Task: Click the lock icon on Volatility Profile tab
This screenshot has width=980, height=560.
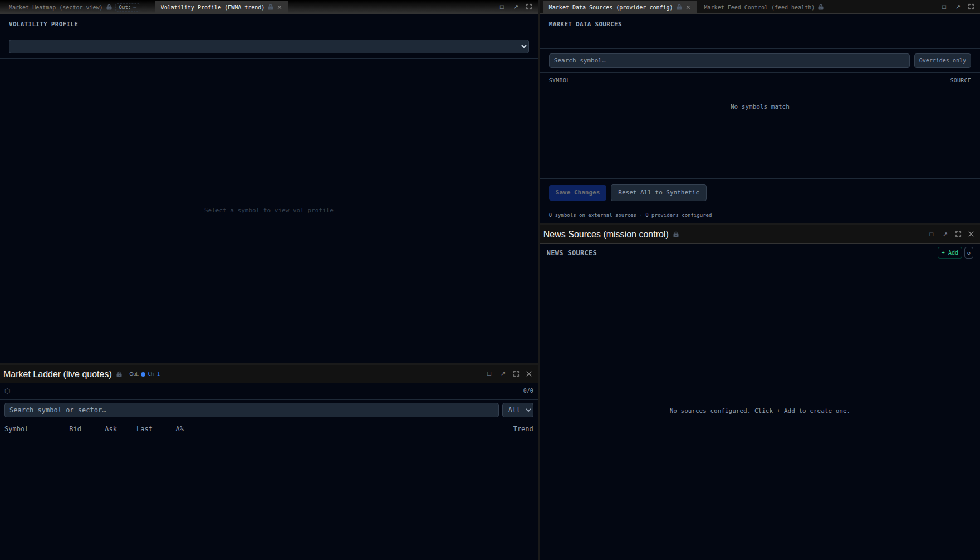Action: (271, 7)
